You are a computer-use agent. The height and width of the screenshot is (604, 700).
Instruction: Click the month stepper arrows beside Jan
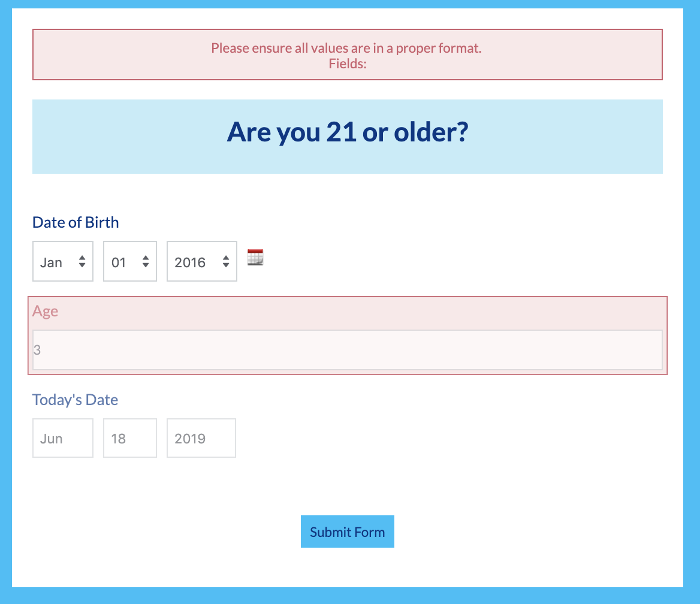(83, 261)
